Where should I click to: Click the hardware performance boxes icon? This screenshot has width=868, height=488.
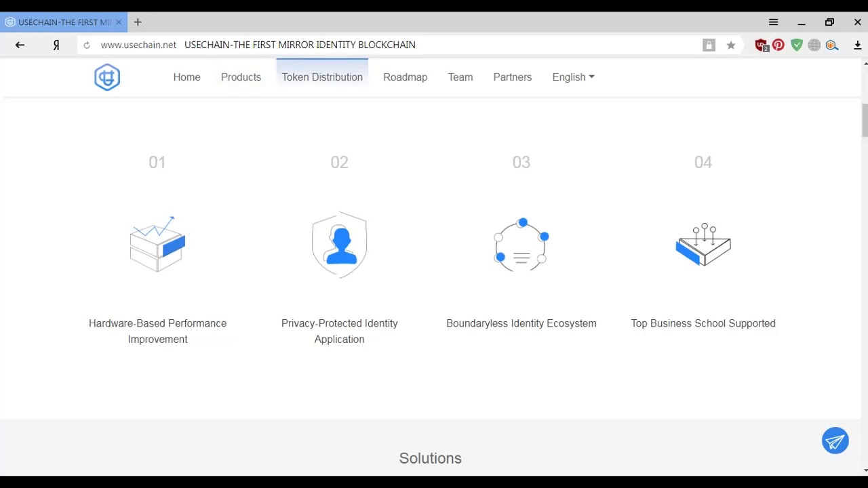[x=157, y=244]
